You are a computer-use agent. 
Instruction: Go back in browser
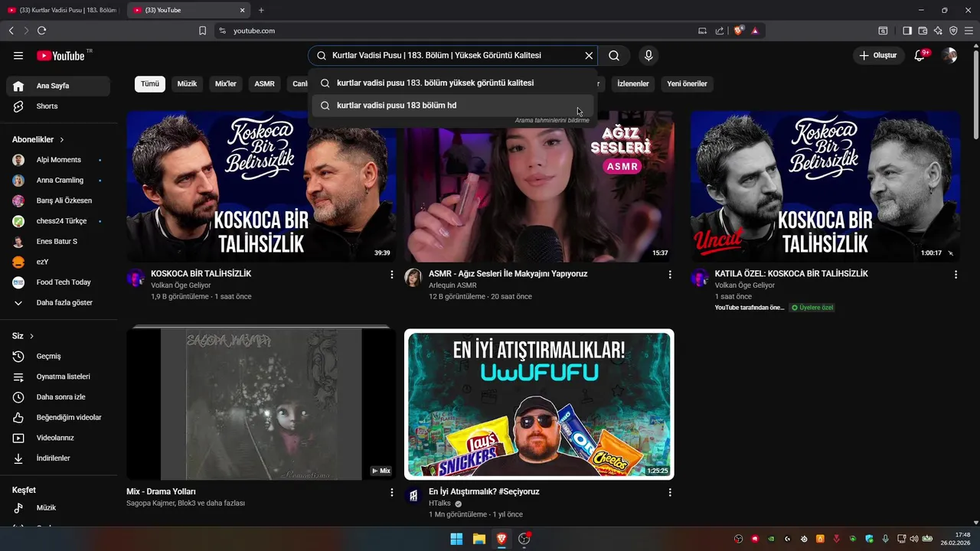(x=11, y=31)
